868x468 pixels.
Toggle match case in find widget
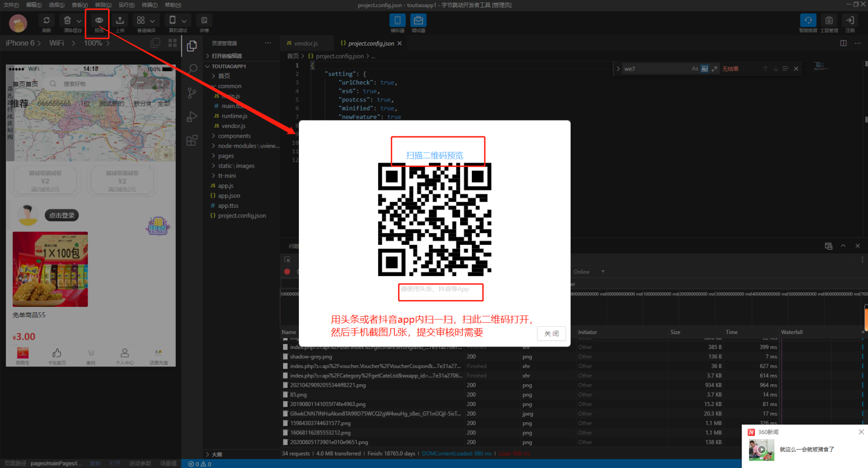(694, 69)
